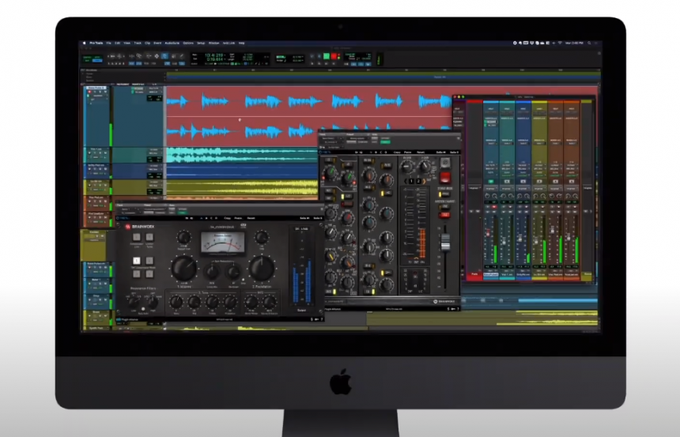Viewport: 680px width, 437px height.
Task: Click the large Foundation knob in Brainworx compressor
Action: coord(262,268)
